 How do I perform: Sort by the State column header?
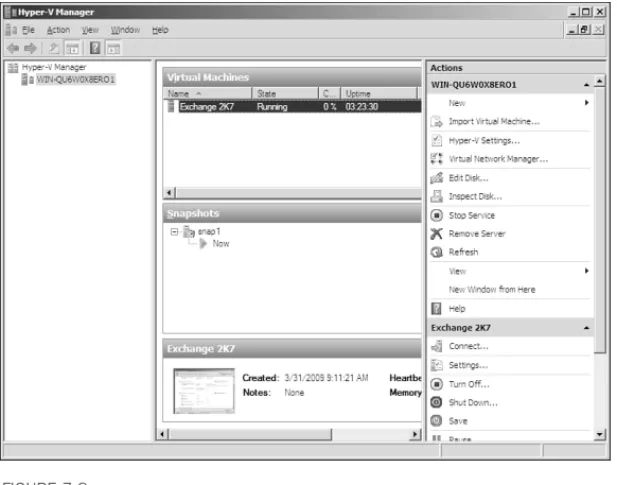tap(285, 94)
